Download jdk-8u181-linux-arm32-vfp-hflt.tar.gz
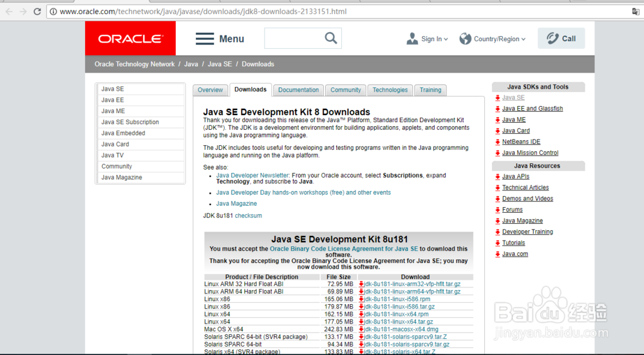644x355 pixels. (x=412, y=284)
